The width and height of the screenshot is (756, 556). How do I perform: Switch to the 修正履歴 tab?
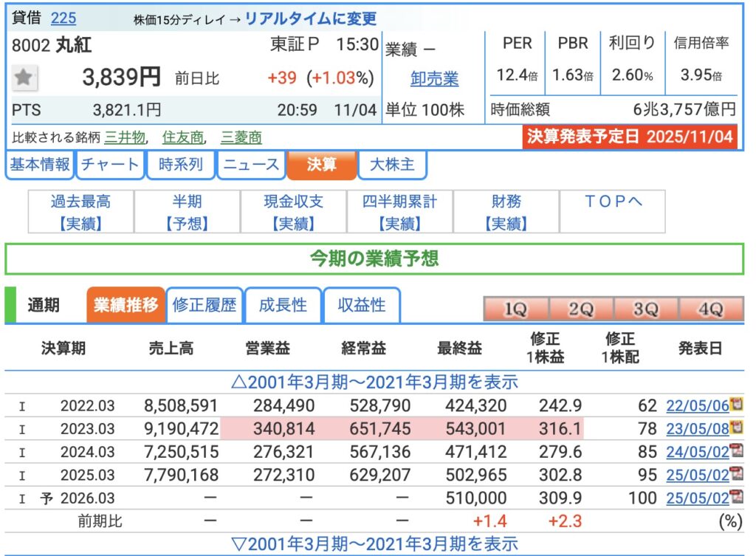point(204,305)
